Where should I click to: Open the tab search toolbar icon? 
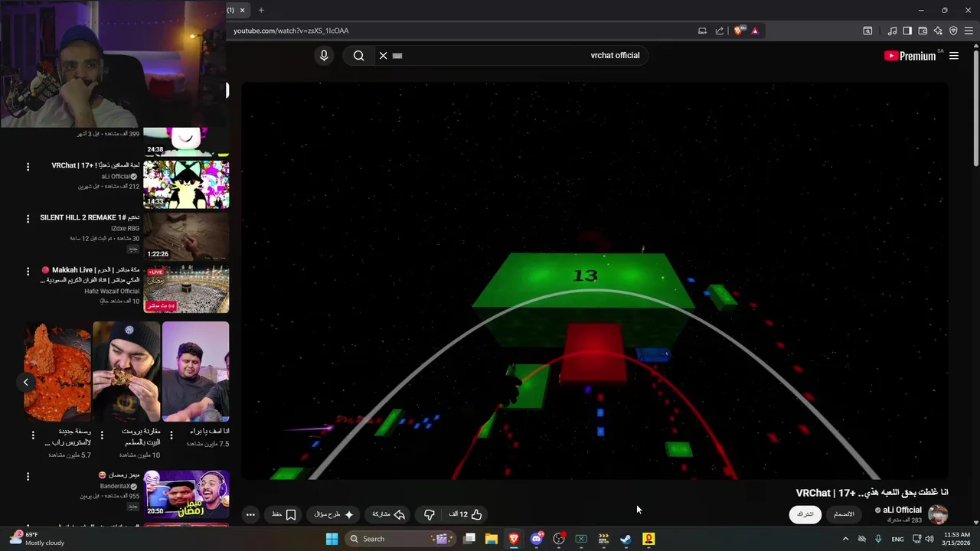pos(867,31)
